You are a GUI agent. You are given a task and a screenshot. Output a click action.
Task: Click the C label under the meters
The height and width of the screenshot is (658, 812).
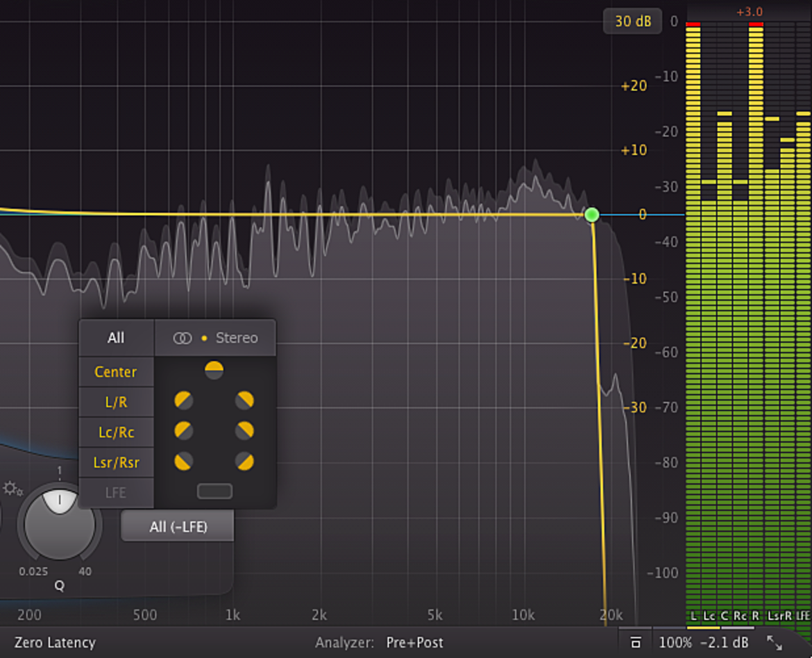coord(725,616)
